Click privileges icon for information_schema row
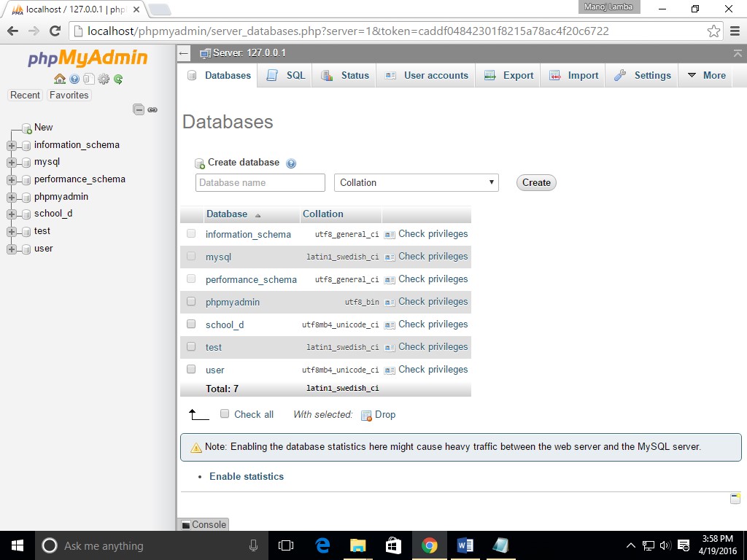Screen dimensions: 747x560 click(390, 235)
